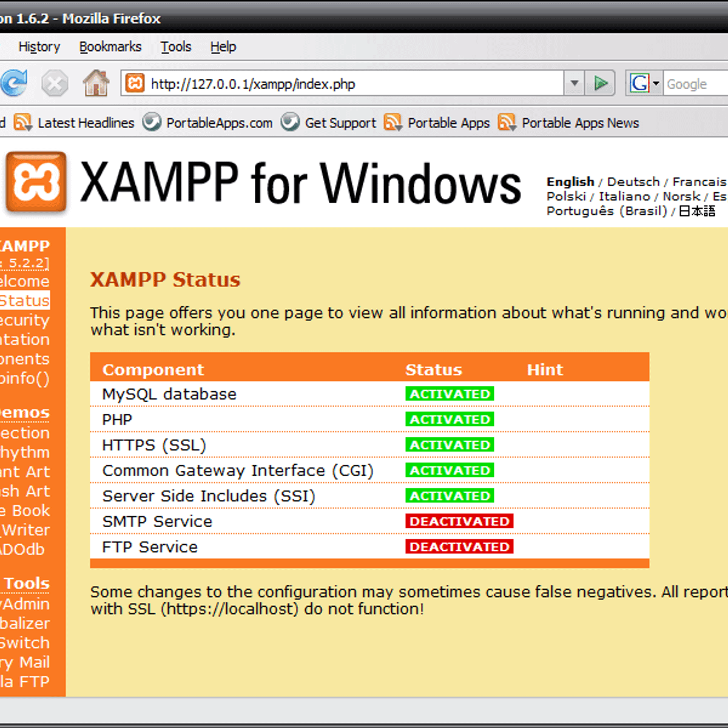The height and width of the screenshot is (728, 728).
Task: Switch language to Polski
Action: coord(566,197)
